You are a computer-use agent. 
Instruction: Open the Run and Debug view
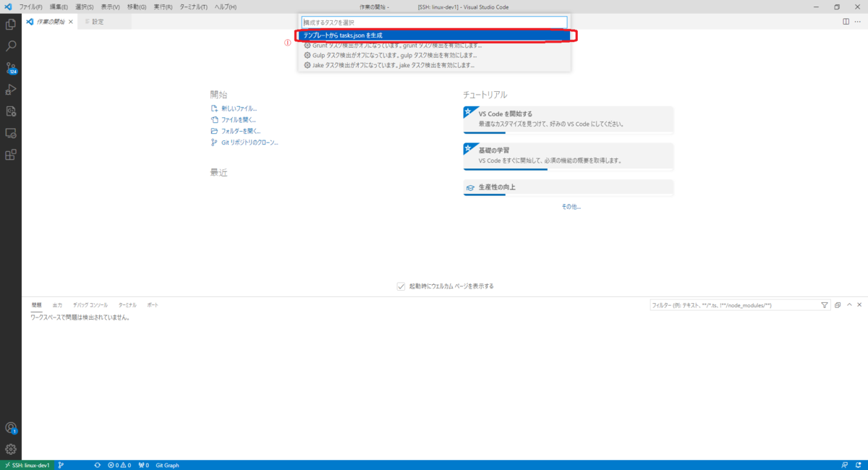11,90
